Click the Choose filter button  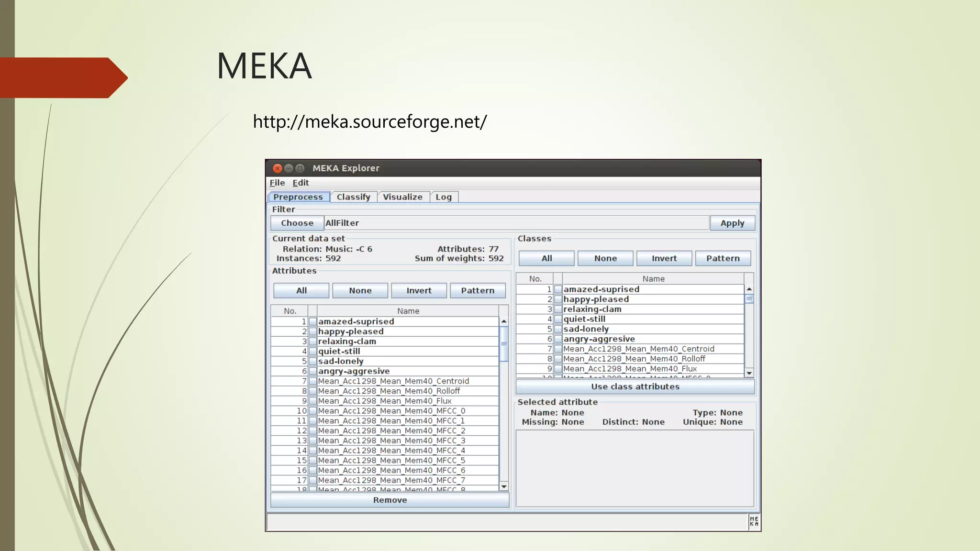click(x=297, y=223)
